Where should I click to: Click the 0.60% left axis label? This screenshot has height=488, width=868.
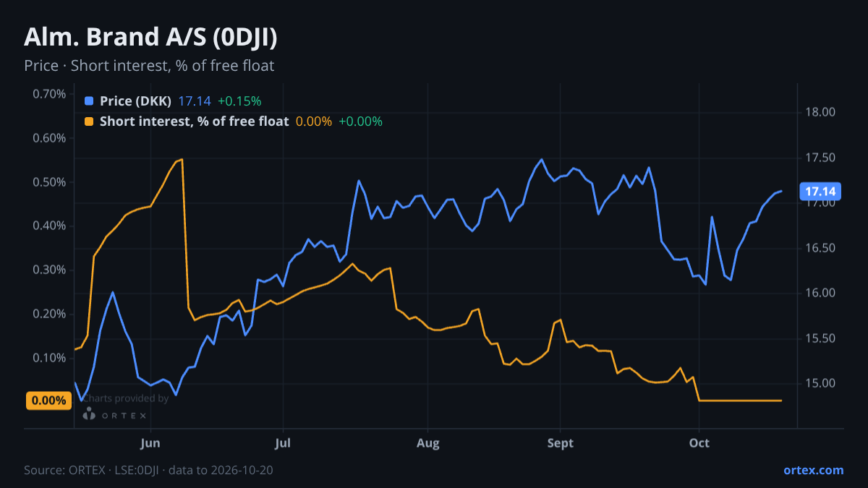click(49, 138)
